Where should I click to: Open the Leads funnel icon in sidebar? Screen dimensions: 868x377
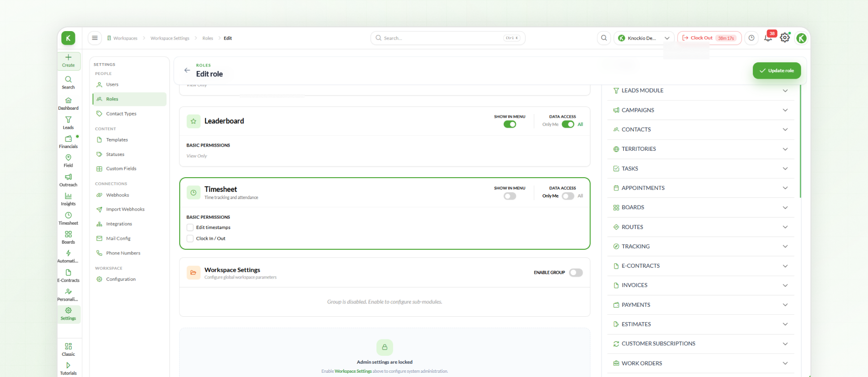tap(68, 120)
